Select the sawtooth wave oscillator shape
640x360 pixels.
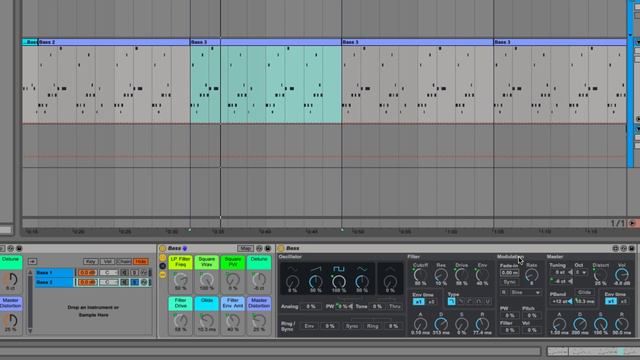click(315, 269)
